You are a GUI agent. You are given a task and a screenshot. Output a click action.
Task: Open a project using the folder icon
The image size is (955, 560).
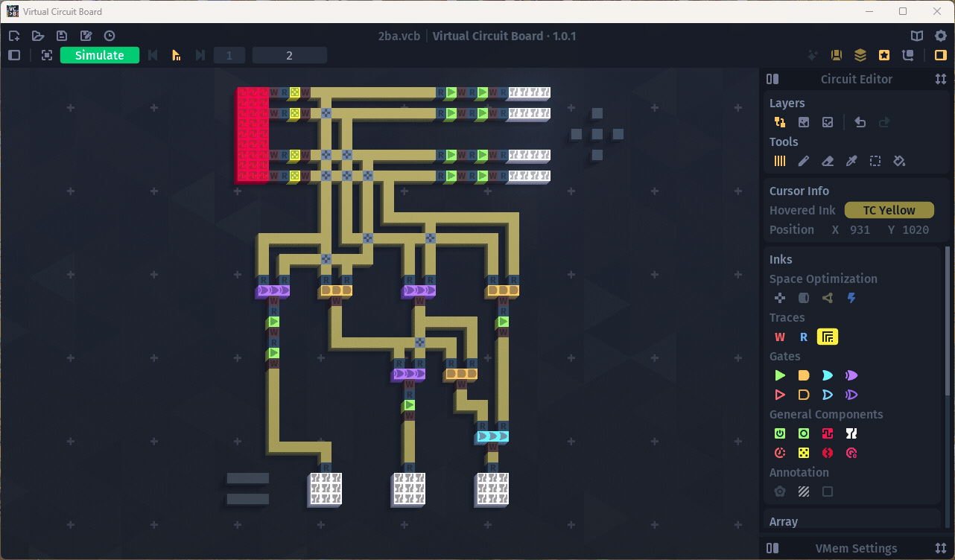coord(38,36)
